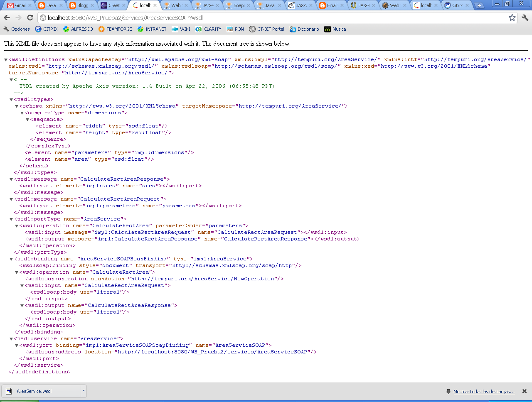Open a new tab with the plus button
532x402 pixels.
(x=479, y=5)
